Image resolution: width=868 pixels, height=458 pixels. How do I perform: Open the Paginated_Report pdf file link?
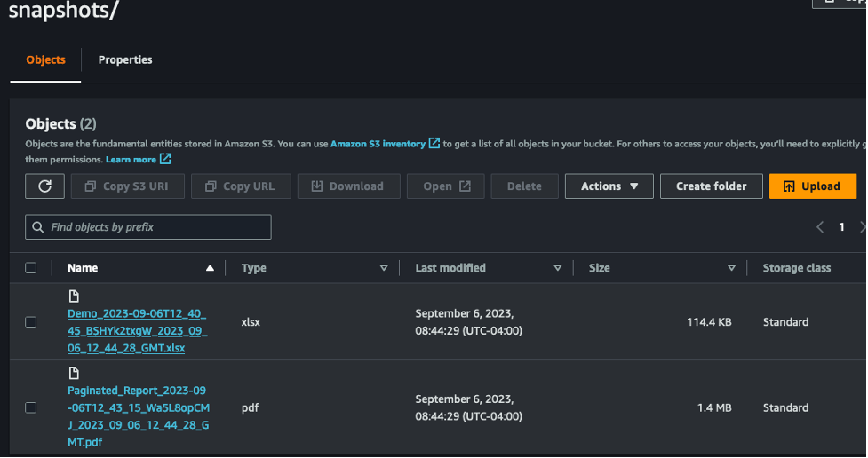point(139,416)
